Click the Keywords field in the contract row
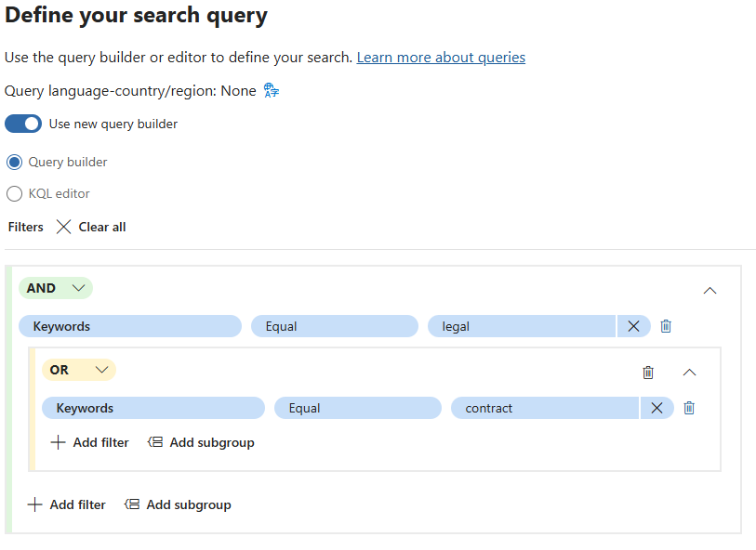The image size is (756, 550). click(153, 408)
